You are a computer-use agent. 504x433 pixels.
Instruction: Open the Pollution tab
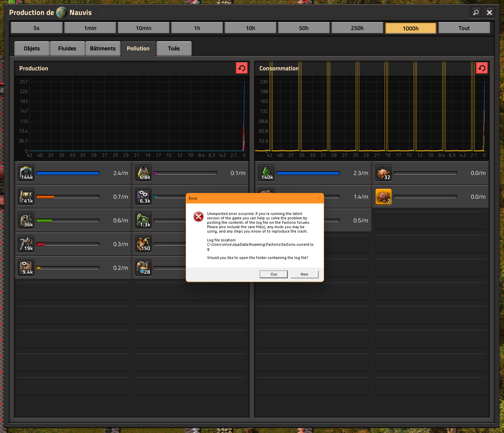pos(138,48)
